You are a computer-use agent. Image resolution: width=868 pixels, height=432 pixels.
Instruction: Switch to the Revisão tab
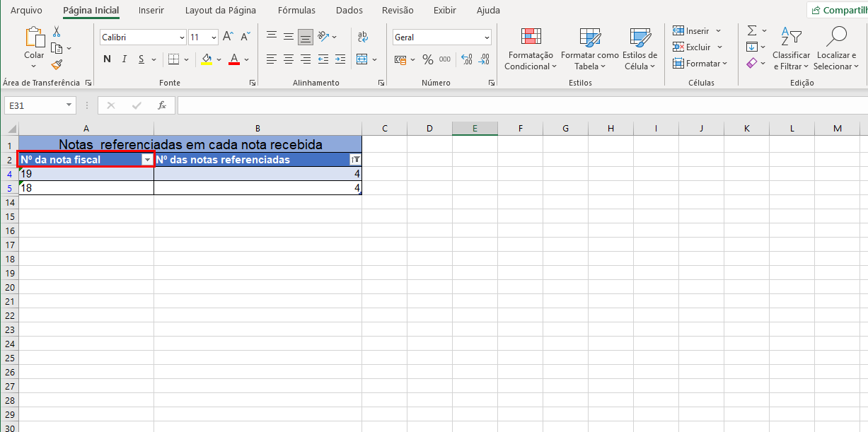click(x=398, y=11)
